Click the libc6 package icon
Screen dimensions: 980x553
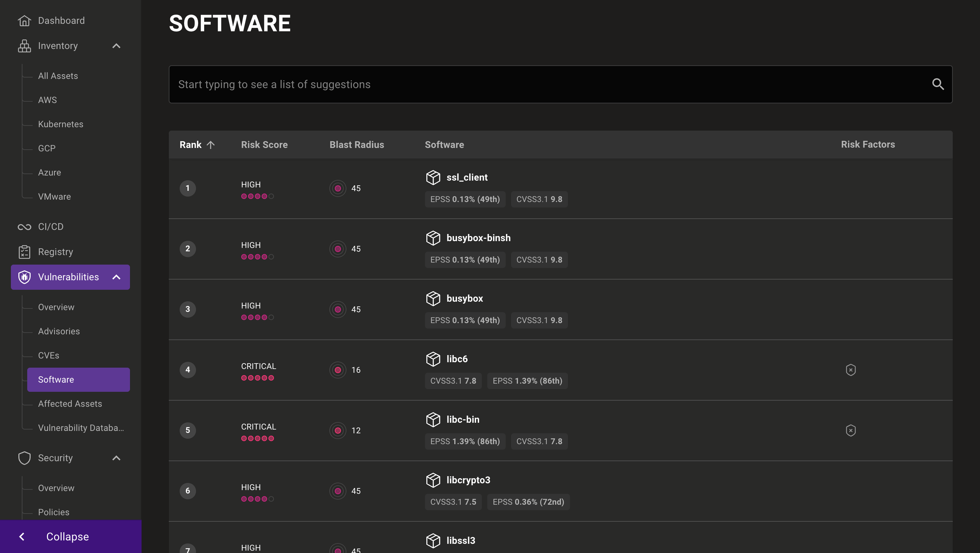(432, 358)
